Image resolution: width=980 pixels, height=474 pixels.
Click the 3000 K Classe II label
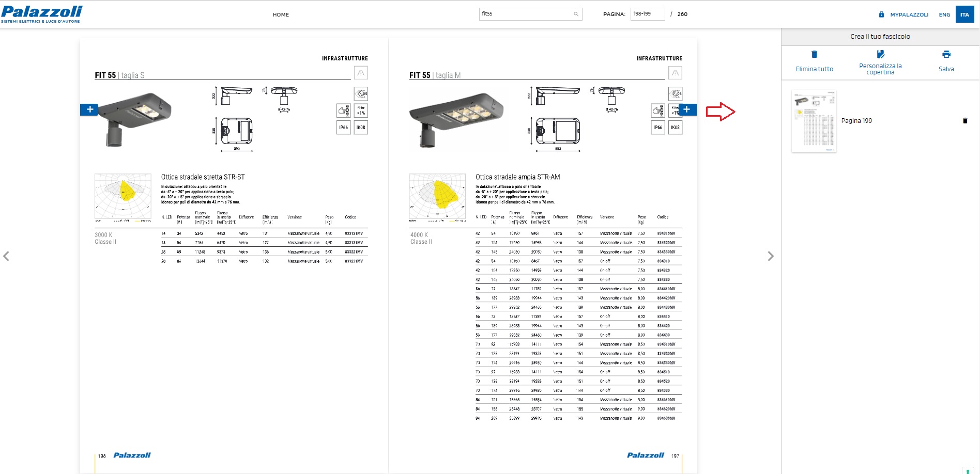(x=105, y=238)
